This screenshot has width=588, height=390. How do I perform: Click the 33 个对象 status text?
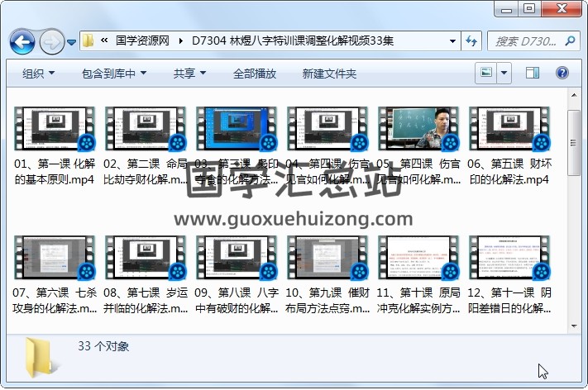103,346
